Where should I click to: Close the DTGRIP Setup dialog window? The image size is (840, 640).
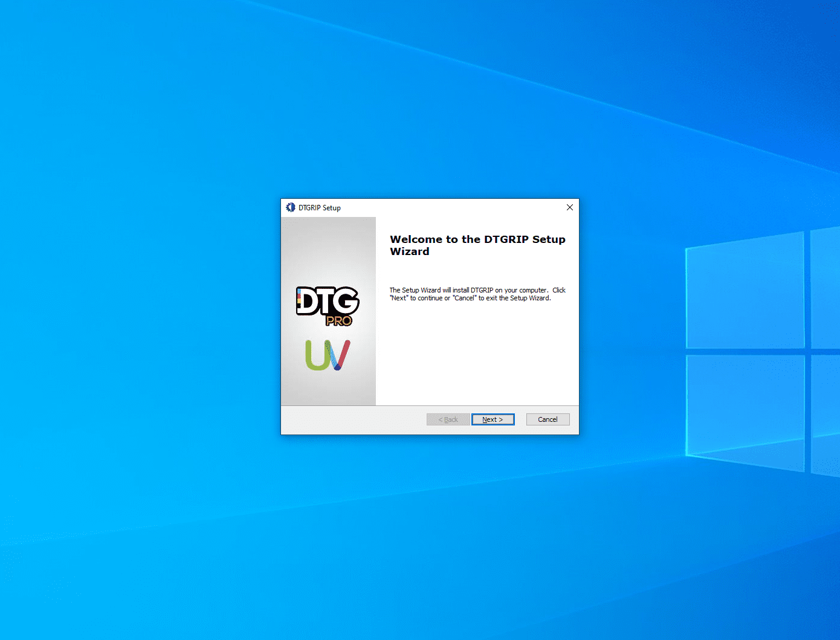pyautogui.click(x=569, y=207)
